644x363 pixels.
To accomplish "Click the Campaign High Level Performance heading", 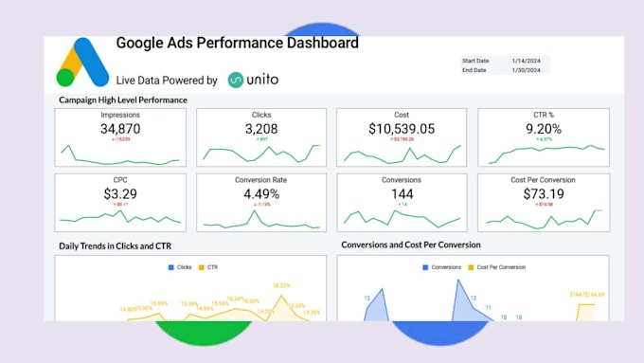I will click(x=123, y=100).
